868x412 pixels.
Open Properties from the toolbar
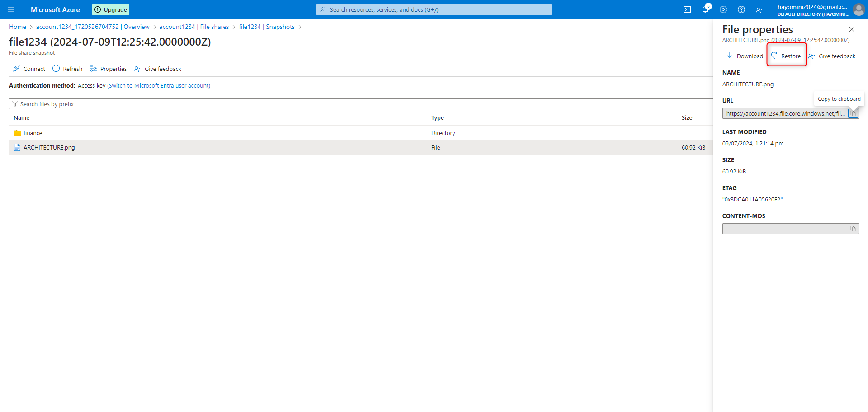tap(108, 69)
